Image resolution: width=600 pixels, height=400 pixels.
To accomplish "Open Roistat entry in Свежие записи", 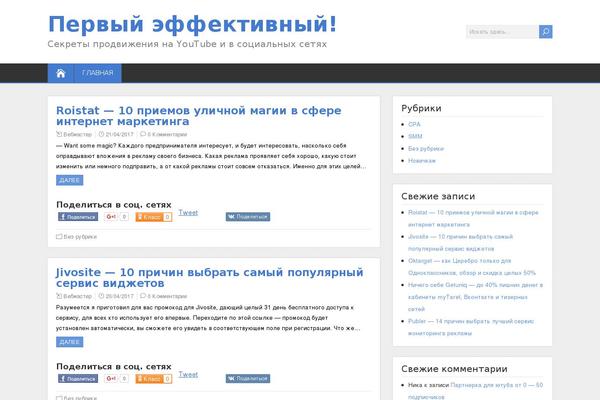I will (x=473, y=218).
